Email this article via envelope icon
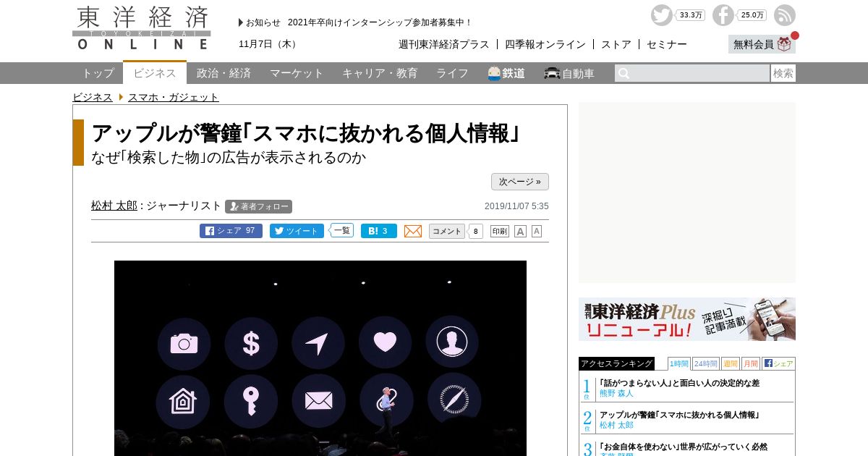 coord(413,231)
